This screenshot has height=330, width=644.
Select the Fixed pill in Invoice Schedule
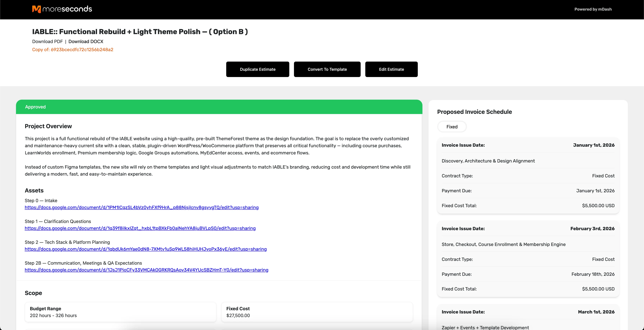click(452, 127)
